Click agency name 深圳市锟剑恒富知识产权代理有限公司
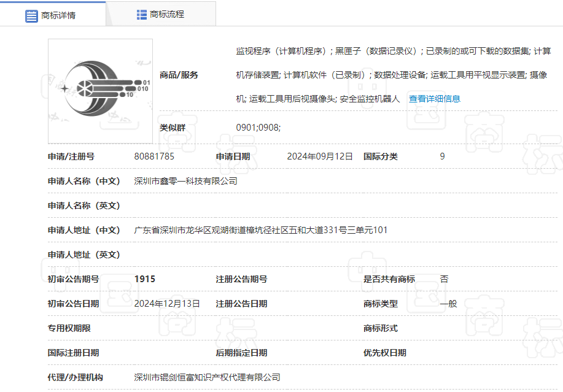The image size is (563, 392). [206, 377]
